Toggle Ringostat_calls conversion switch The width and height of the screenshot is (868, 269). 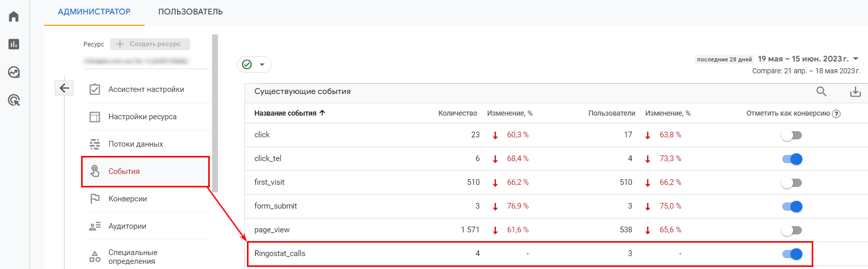[x=792, y=254]
